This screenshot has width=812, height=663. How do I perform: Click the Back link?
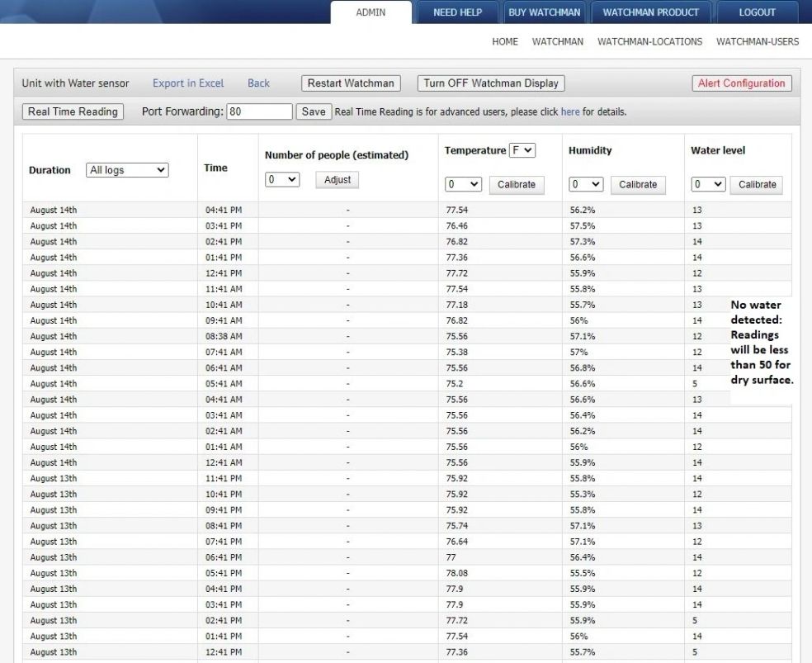[x=258, y=83]
